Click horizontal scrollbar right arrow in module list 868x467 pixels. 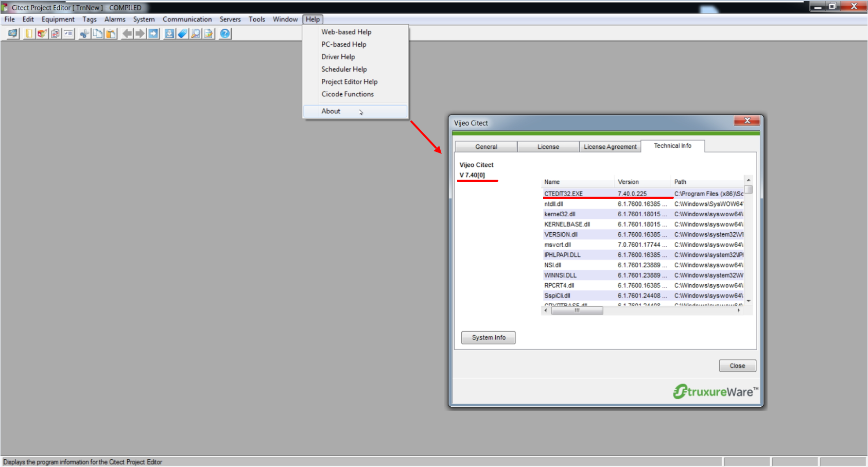click(739, 310)
